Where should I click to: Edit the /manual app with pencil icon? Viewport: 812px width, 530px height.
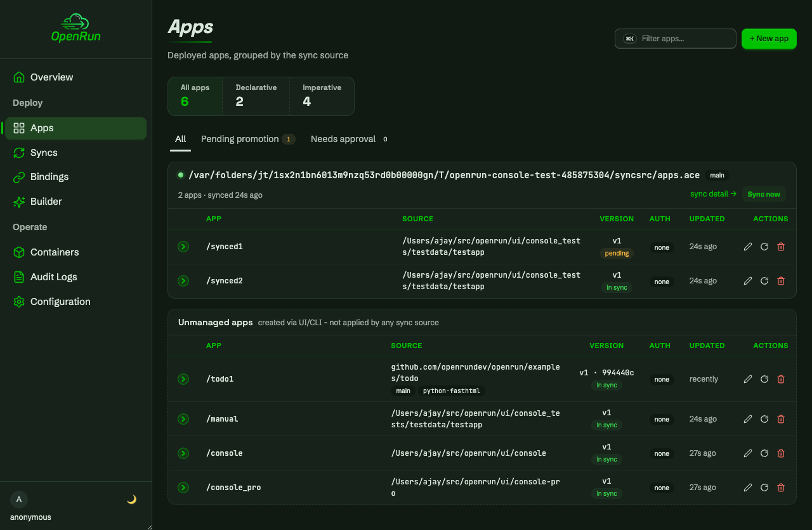[748, 419]
